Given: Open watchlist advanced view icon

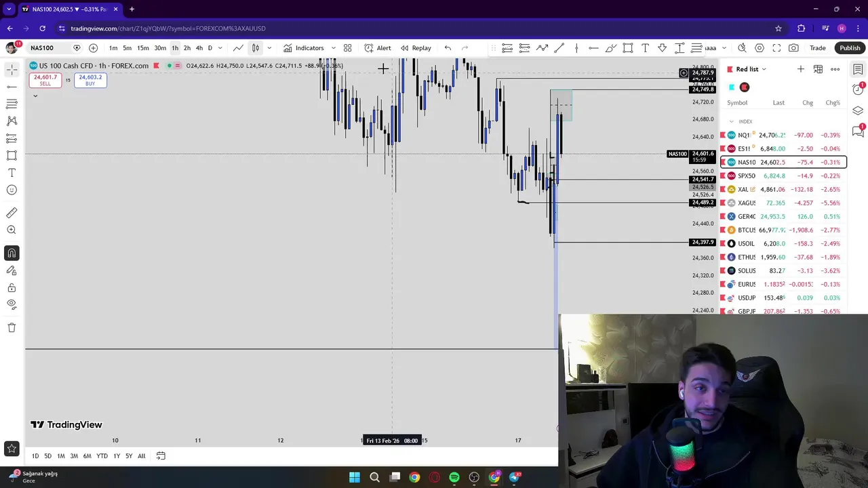Looking at the screenshot, I should coord(818,69).
